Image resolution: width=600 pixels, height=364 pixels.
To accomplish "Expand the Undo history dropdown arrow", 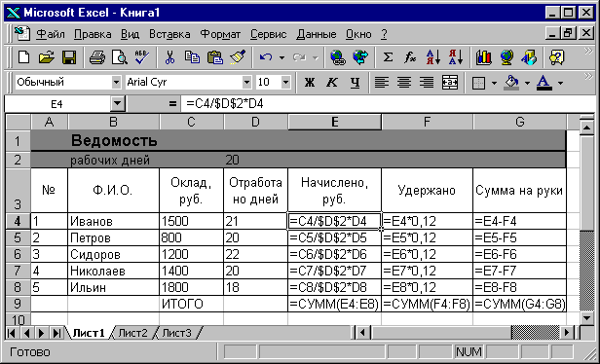I will [x=282, y=58].
